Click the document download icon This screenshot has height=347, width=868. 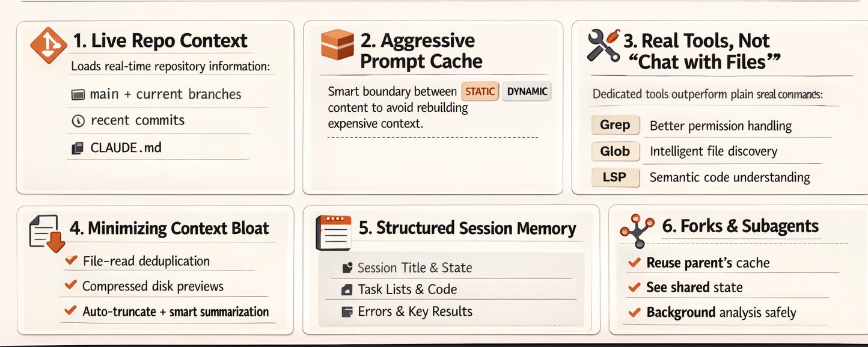[x=47, y=233]
